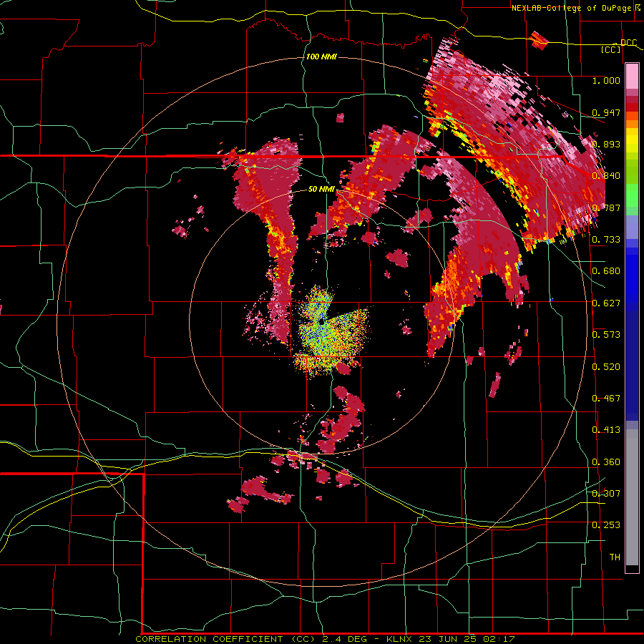Screen dimensions: 644x644
Task: Click the DCC label above the color scale
Action: pos(628,42)
